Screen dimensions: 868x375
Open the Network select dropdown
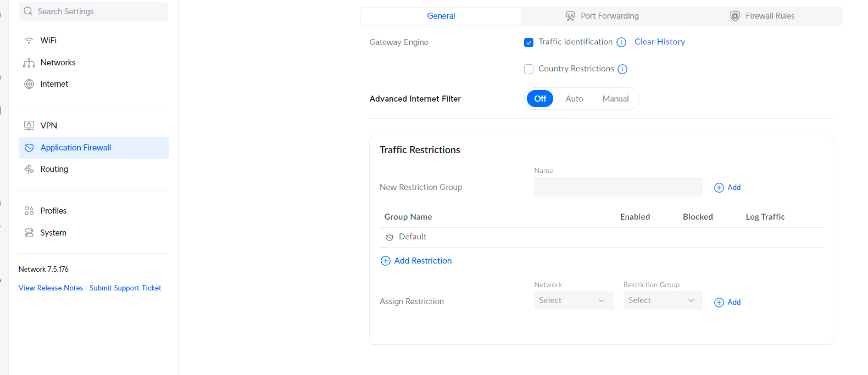click(x=574, y=300)
